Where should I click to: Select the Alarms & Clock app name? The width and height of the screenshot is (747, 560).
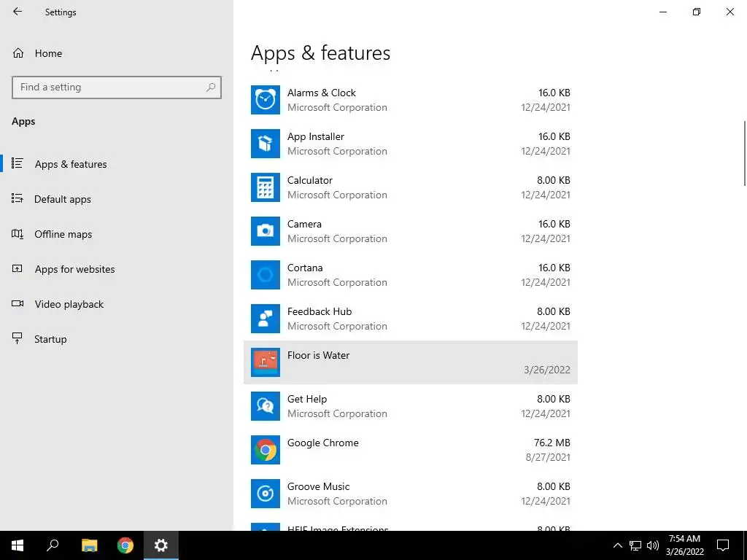[x=322, y=93]
